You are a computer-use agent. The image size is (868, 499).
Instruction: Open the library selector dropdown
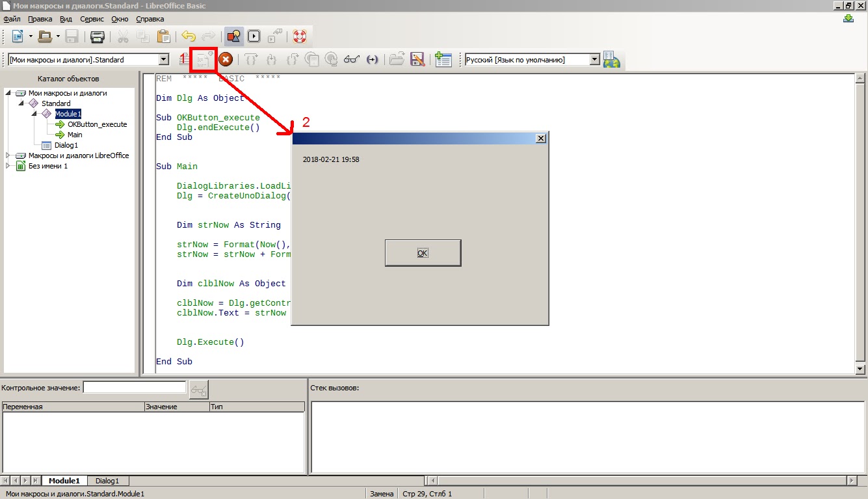click(x=164, y=60)
